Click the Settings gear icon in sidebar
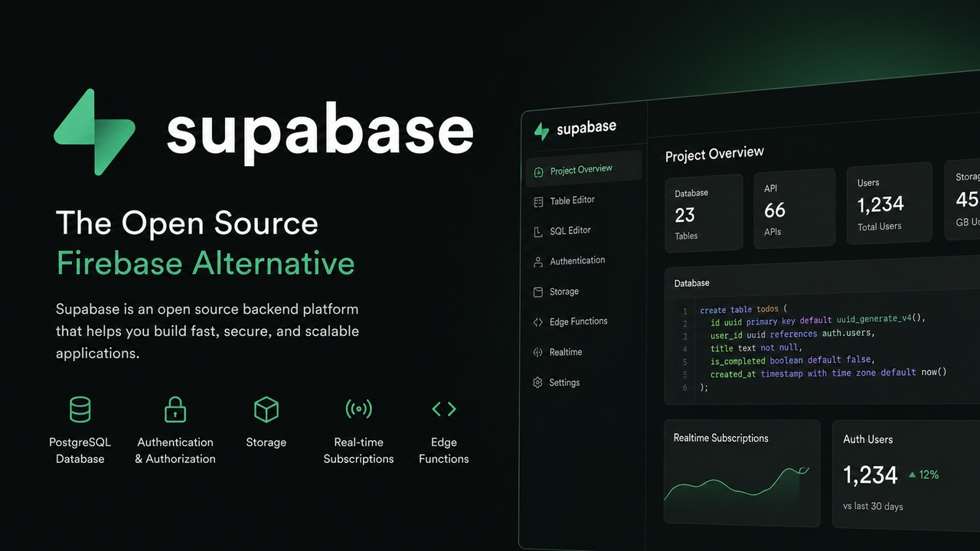The width and height of the screenshot is (980, 551). pyautogui.click(x=537, y=383)
